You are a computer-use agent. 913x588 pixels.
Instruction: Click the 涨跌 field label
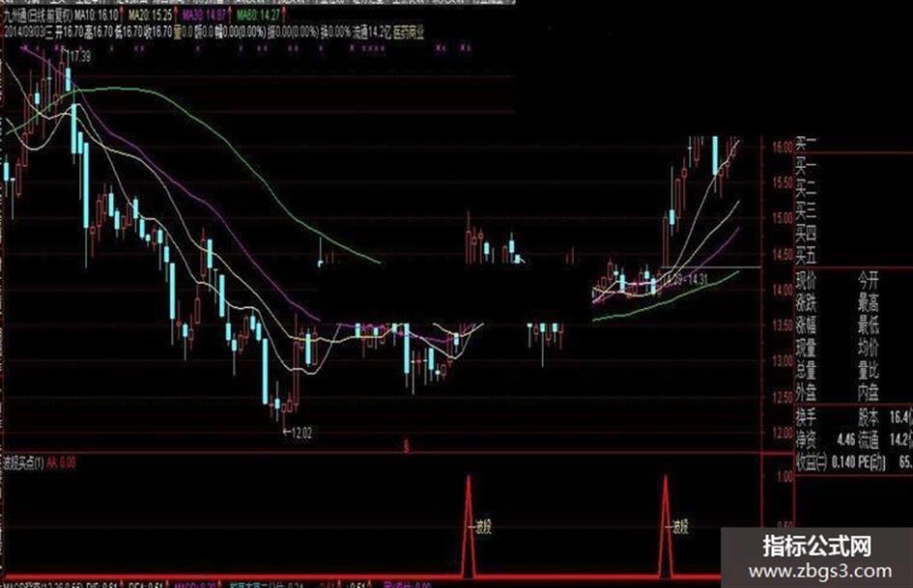[807, 303]
